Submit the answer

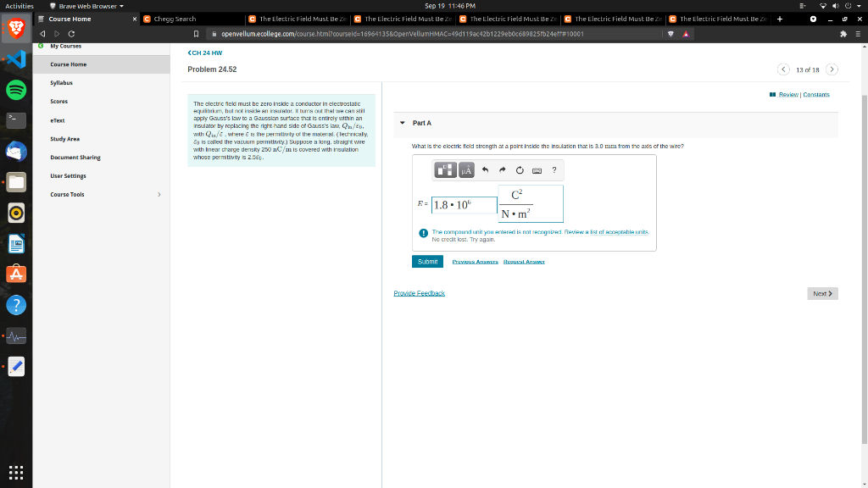(x=427, y=262)
